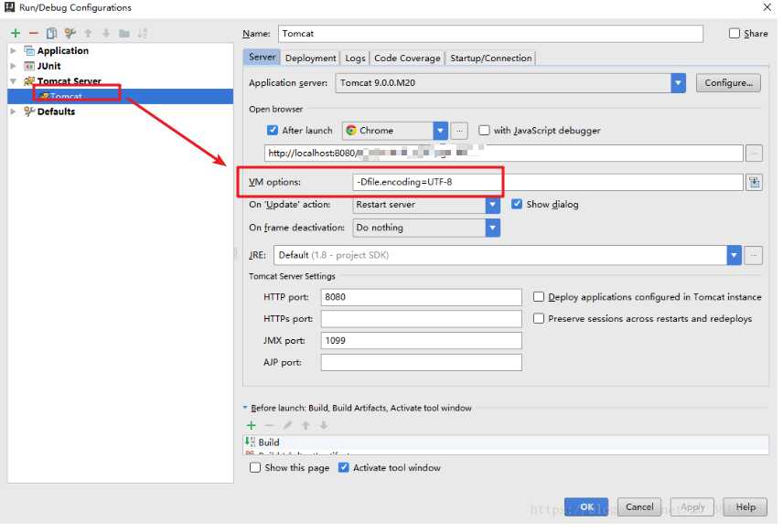Select the Build task in Before launch list
This screenshot has width=783, height=532.
505,442
